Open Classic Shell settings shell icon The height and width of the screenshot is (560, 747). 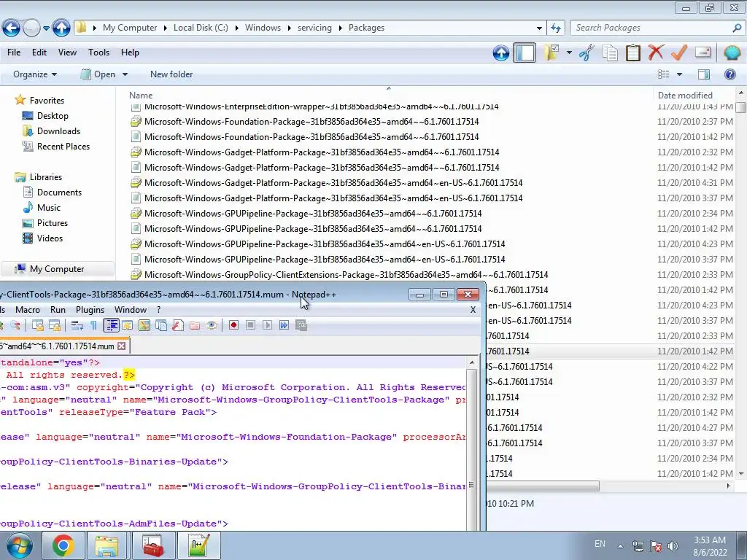click(732, 52)
